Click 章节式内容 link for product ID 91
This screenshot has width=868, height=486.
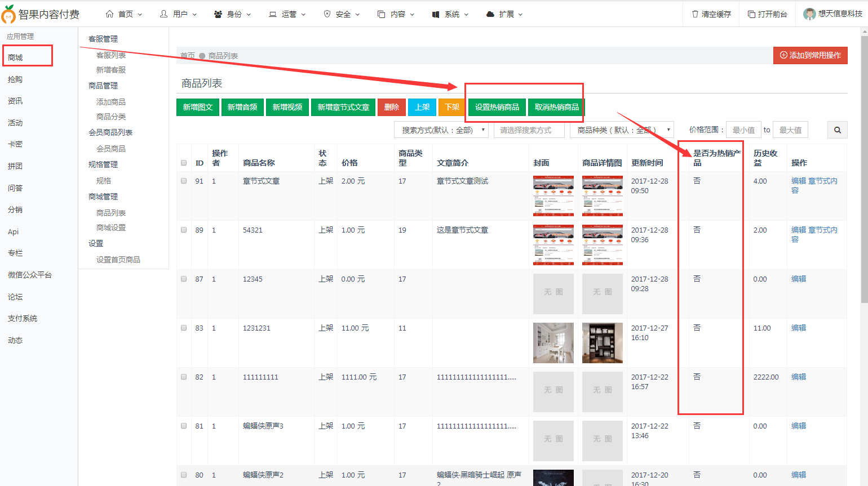(814, 186)
